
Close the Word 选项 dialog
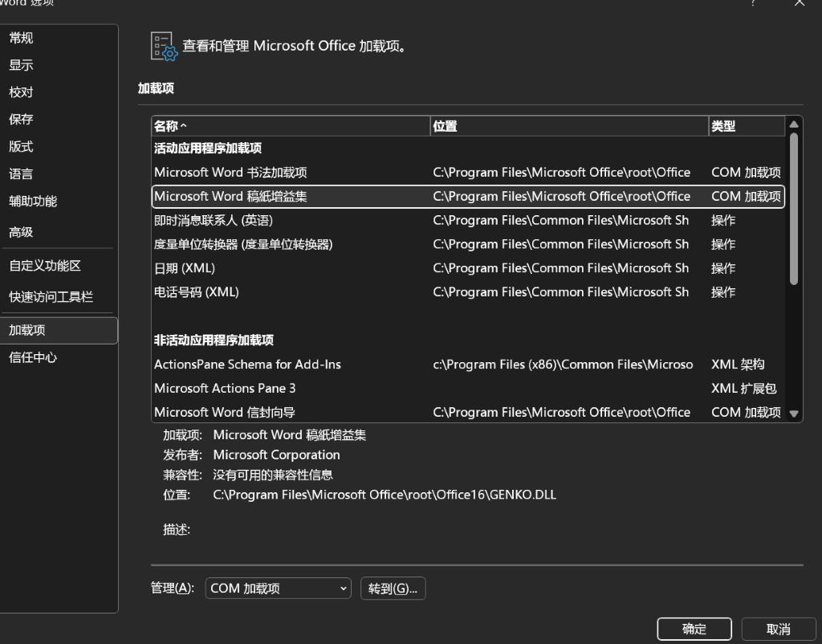click(x=800, y=3)
